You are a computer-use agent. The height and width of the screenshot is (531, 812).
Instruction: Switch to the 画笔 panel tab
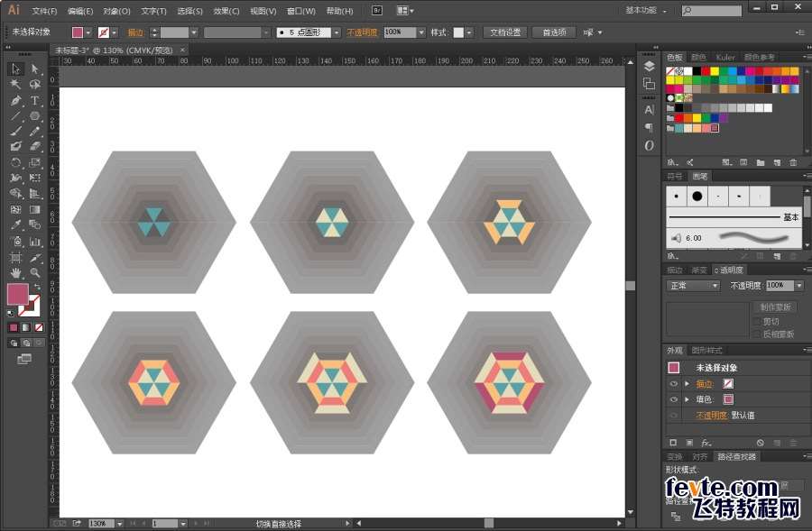click(700, 177)
